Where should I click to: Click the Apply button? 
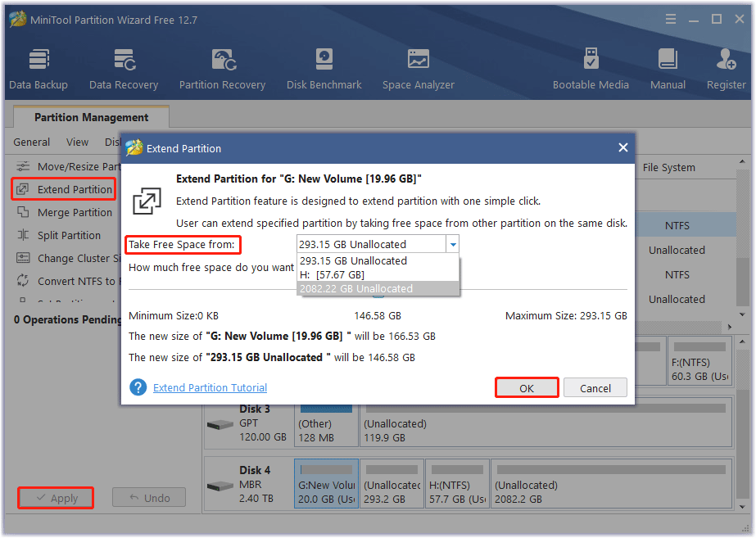[56, 498]
